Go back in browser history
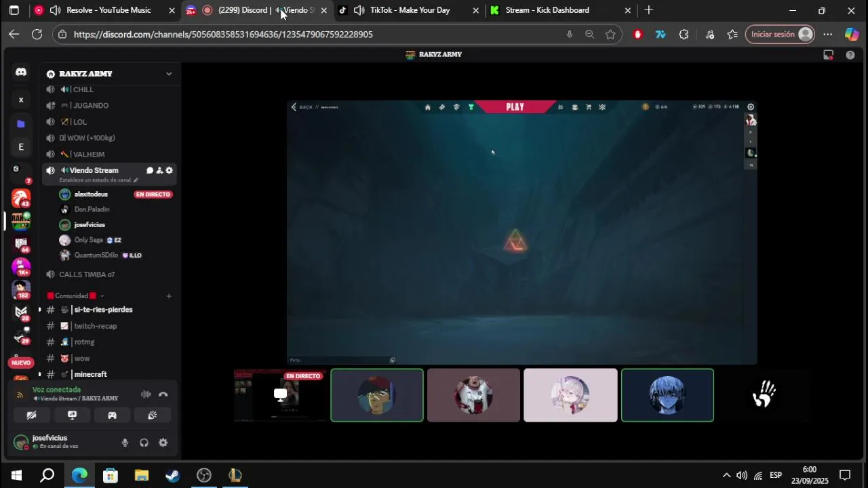Image resolution: width=868 pixels, height=488 pixels. coord(14,34)
